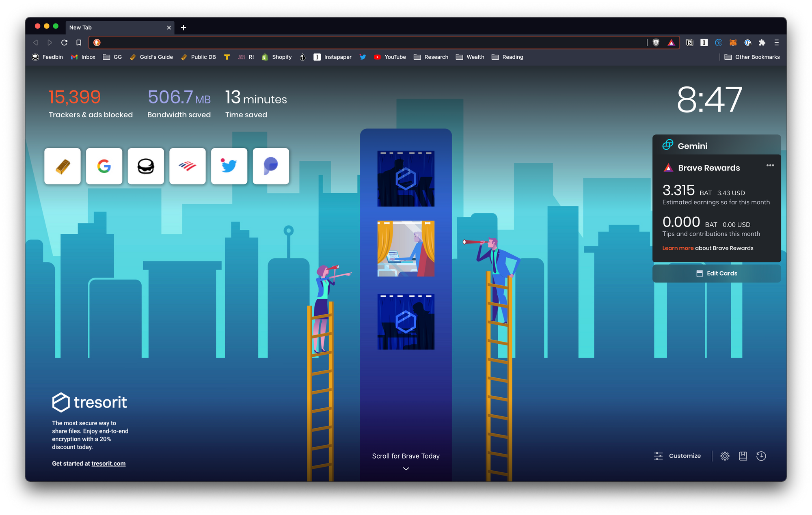Click the Edit Cards button
The height and width of the screenshot is (515, 812).
coord(717,274)
